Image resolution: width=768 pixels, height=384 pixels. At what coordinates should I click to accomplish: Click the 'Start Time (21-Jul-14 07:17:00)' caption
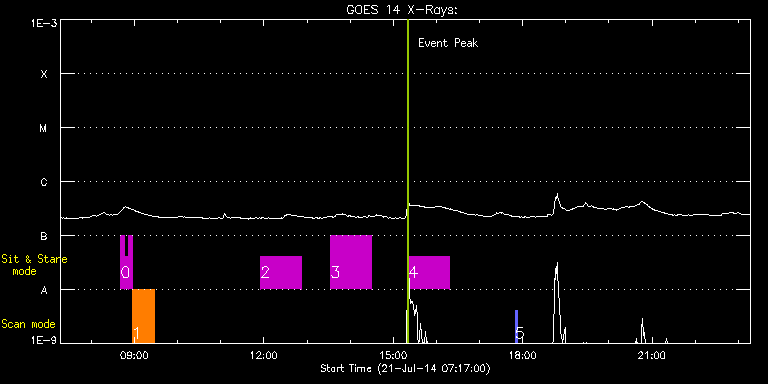[405, 368]
